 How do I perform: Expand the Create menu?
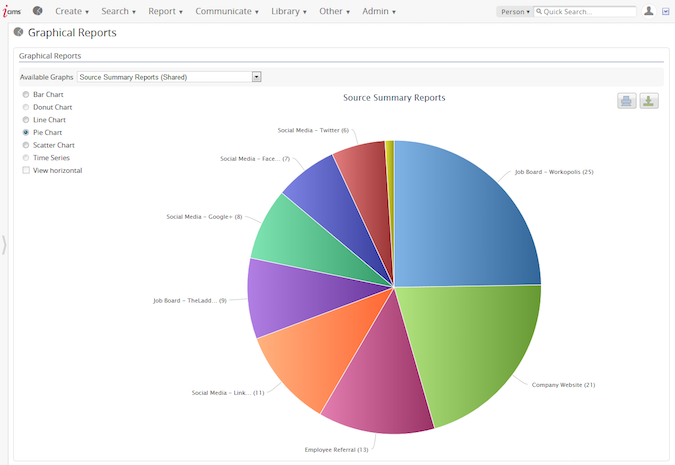point(71,11)
